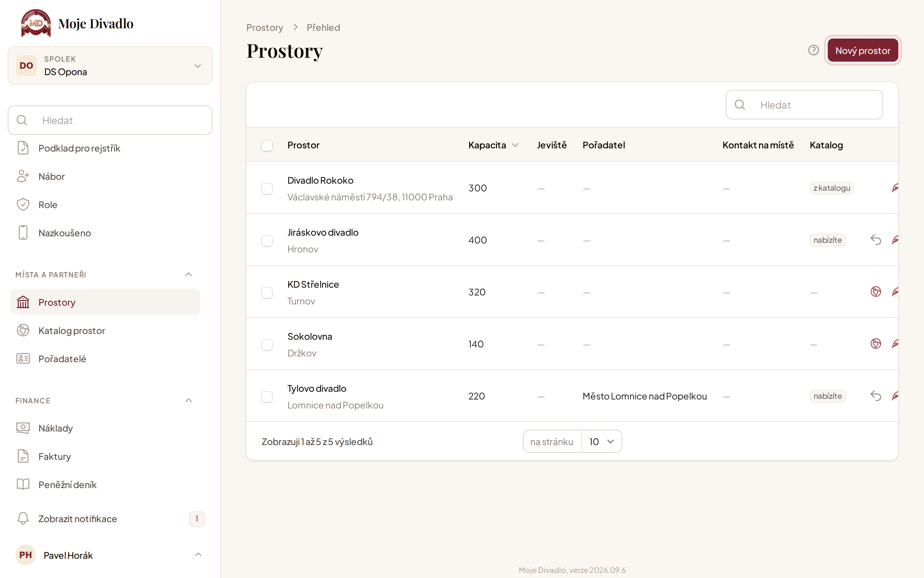Open Pořadatelé in the sidebar
The height and width of the screenshot is (578, 924).
click(x=105, y=359)
